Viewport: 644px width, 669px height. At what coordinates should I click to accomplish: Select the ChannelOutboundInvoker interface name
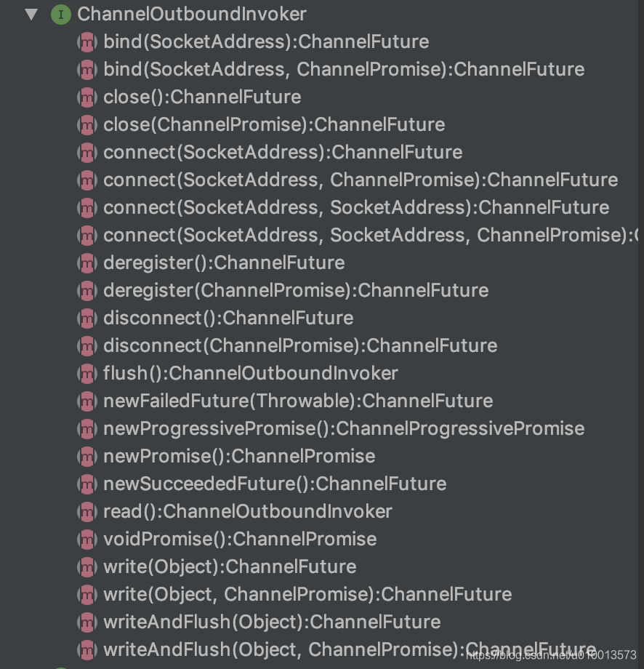click(192, 14)
